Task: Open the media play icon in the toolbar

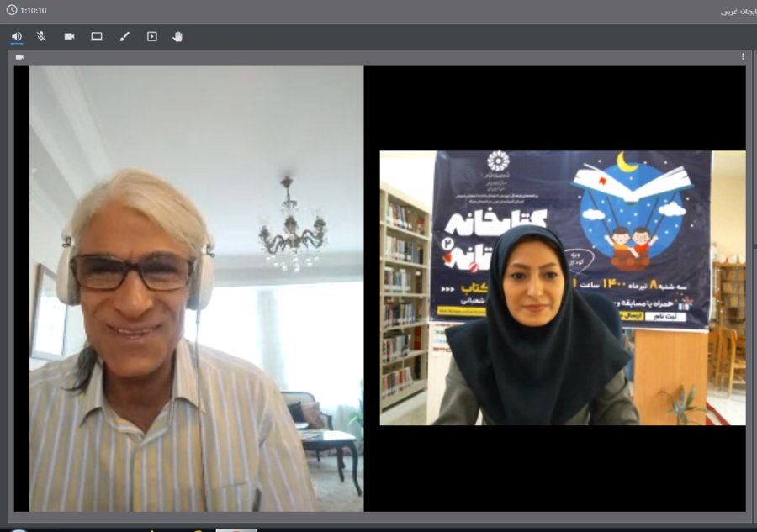Action: (151, 36)
